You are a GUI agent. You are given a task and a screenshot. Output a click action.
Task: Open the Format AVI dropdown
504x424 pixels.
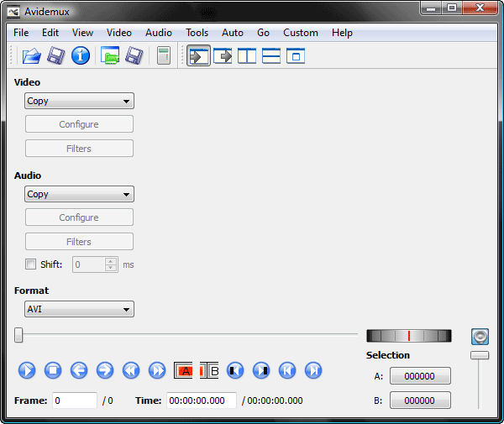click(80, 309)
